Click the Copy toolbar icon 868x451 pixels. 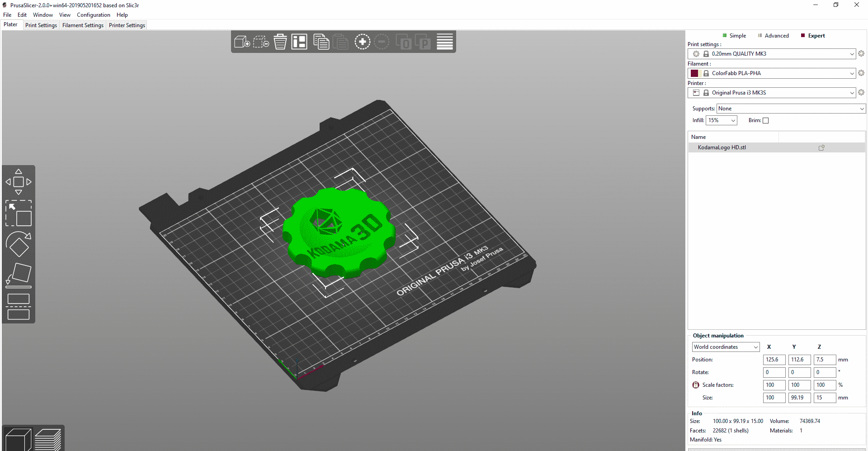[x=321, y=42]
